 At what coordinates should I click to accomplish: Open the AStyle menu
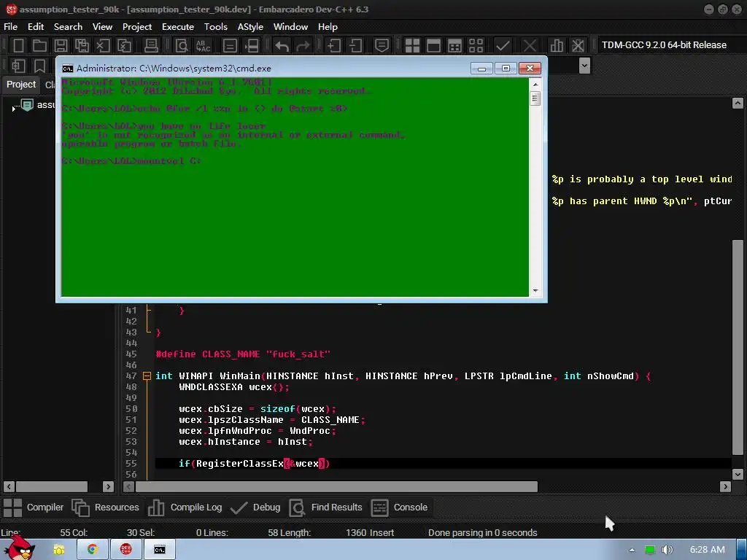[x=250, y=27]
